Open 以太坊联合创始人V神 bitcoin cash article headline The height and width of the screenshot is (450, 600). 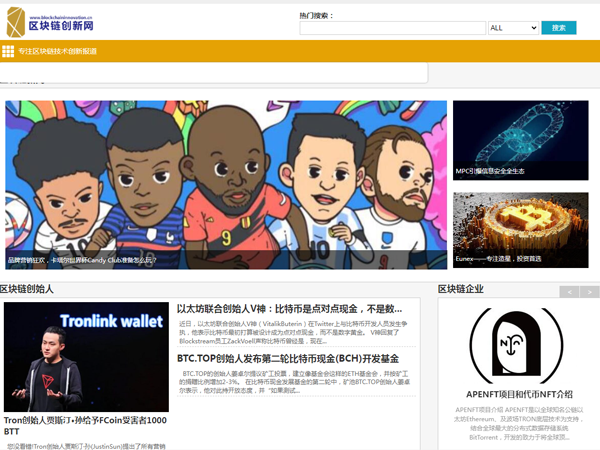click(x=289, y=309)
